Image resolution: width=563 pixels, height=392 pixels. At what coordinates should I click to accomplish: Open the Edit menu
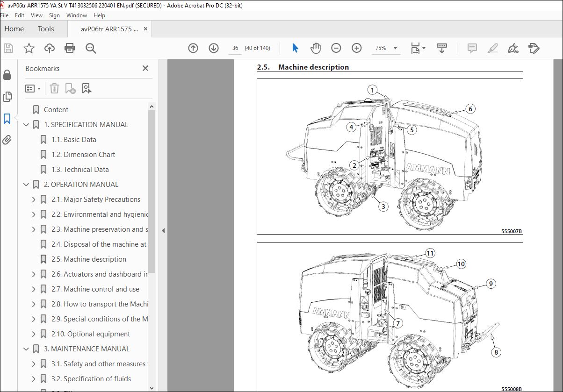[x=20, y=15]
